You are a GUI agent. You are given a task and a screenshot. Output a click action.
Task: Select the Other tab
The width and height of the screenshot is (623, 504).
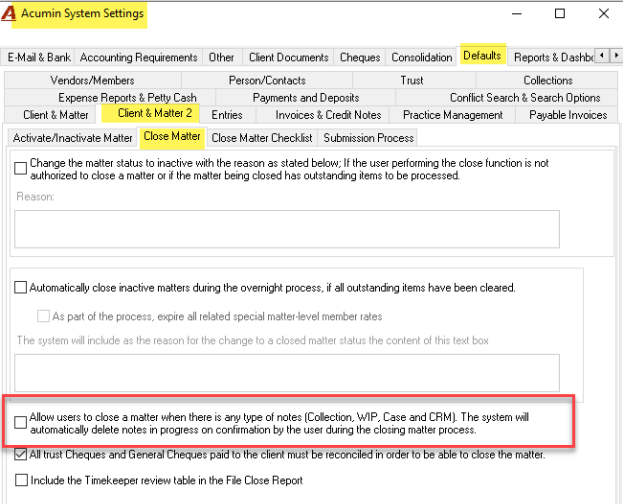[x=221, y=57]
